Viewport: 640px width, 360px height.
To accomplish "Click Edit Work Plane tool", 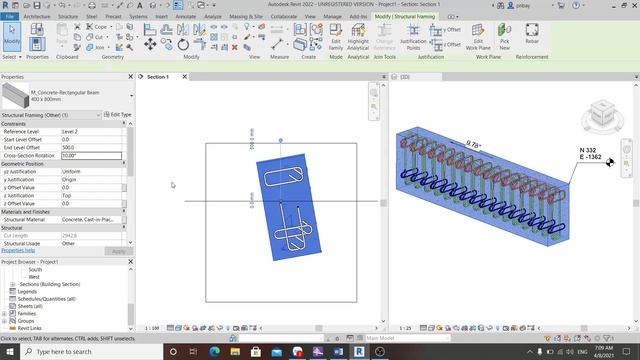I will [x=478, y=37].
